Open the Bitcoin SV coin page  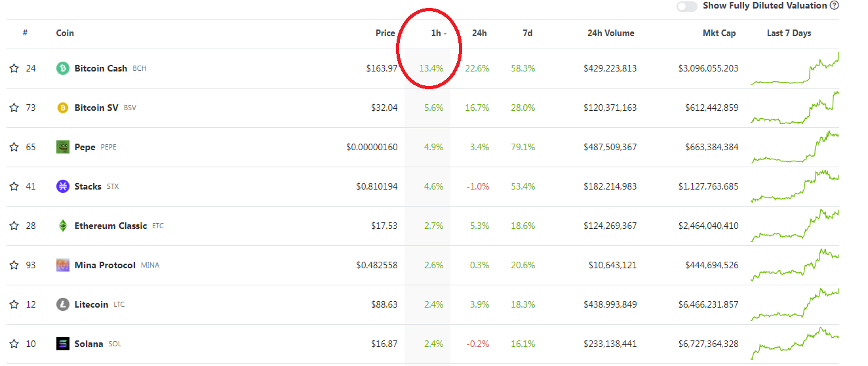[x=96, y=108]
